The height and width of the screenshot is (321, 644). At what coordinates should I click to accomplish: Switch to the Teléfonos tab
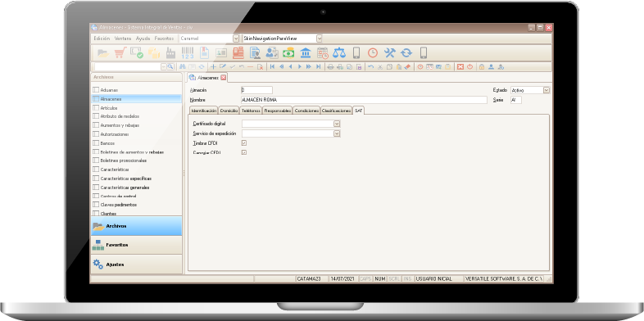click(x=251, y=111)
